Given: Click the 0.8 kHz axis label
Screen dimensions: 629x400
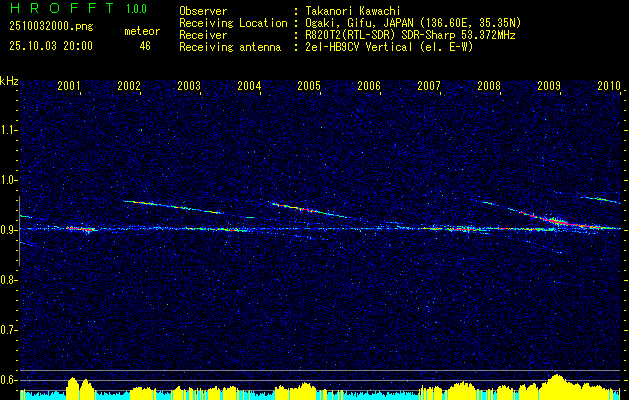Looking at the screenshot, I should coord(7,280).
